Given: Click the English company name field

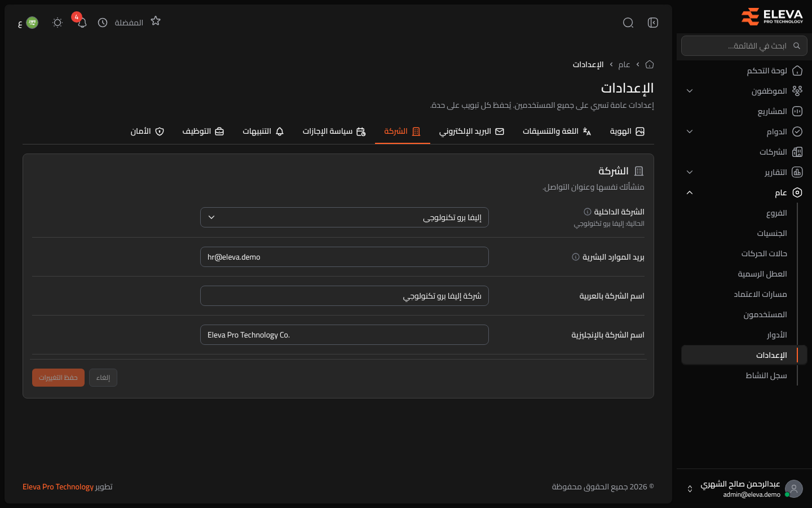Looking at the screenshot, I should (x=345, y=335).
